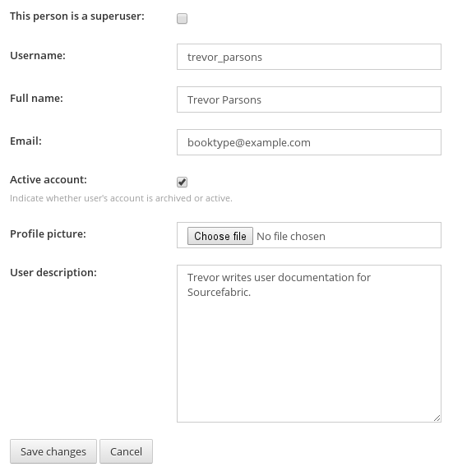Click the 'Email:' label
Image resolution: width=453 pixels, height=476 pixels.
(x=25, y=141)
